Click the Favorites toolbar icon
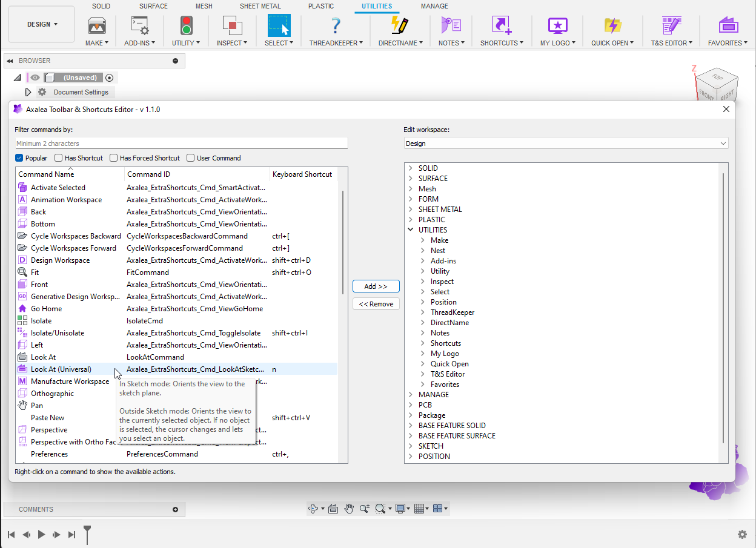The width and height of the screenshot is (756, 548). (728, 26)
